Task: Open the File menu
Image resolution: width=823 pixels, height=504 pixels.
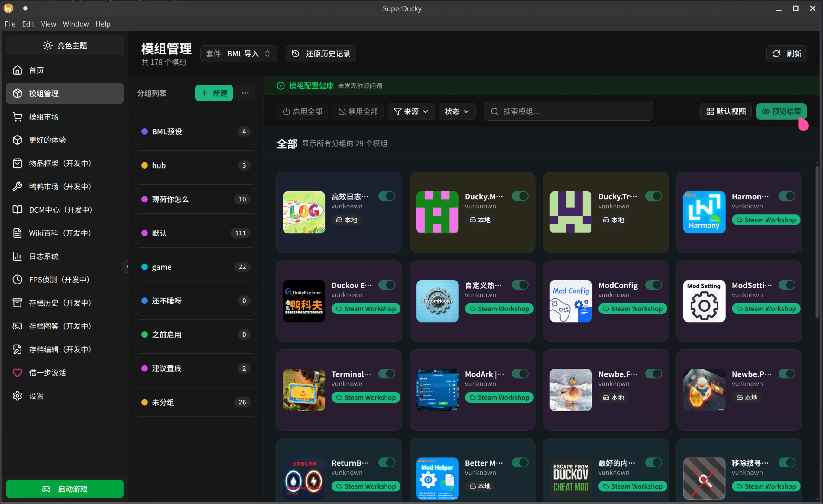Action: coord(10,24)
